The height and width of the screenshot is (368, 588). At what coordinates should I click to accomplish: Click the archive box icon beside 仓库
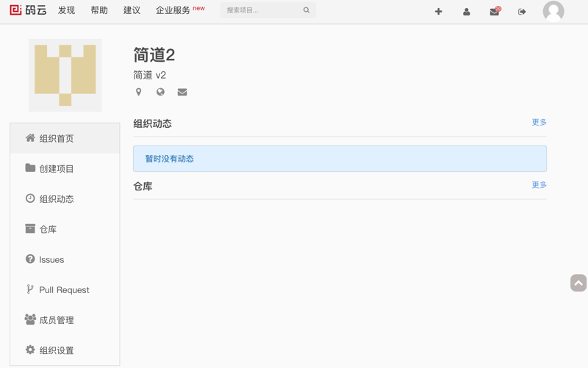tap(30, 228)
